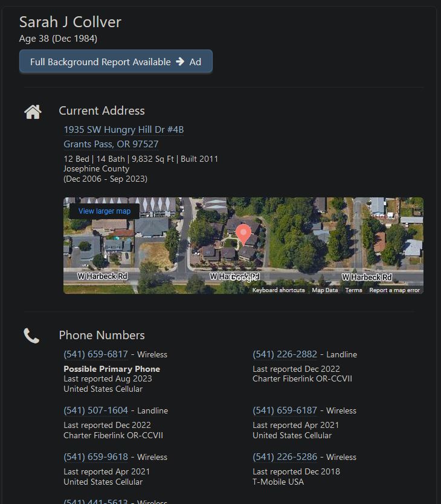Click the Google logo on the map
The image size is (441, 504).
244,278
